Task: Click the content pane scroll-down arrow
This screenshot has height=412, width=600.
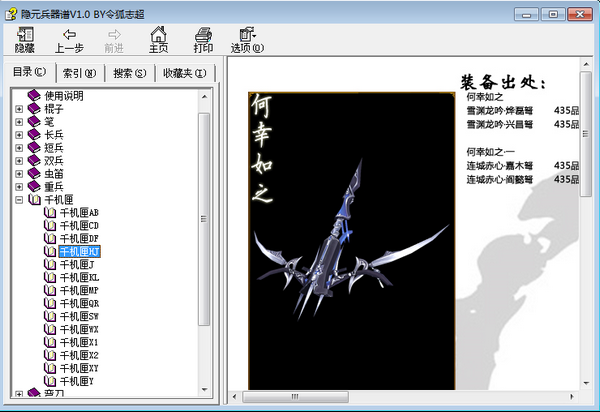Action: pos(586,383)
